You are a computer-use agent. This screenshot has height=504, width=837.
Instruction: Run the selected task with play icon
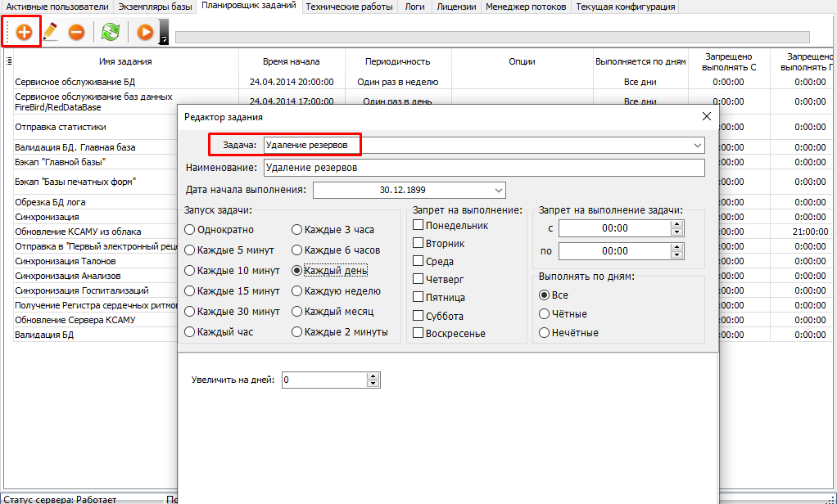(145, 32)
